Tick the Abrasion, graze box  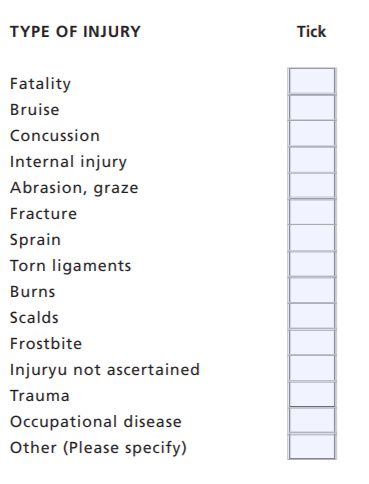(312, 185)
